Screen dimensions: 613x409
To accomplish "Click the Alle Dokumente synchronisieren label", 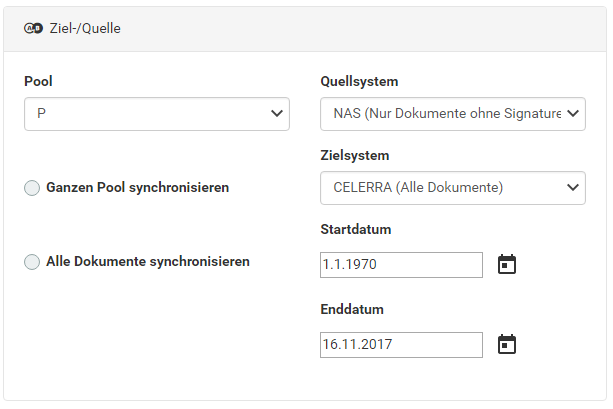I will click(x=148, y=262).
